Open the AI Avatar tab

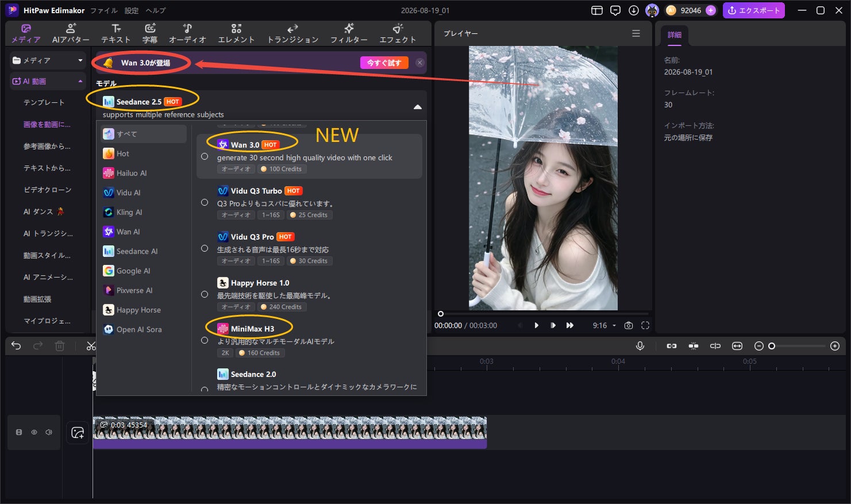click(71, 33)
